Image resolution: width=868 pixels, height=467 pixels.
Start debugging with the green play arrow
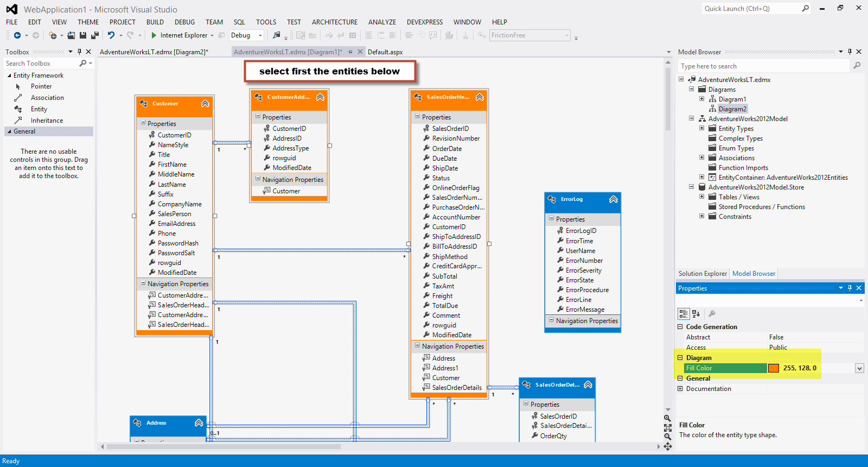[x=154, y=35]
